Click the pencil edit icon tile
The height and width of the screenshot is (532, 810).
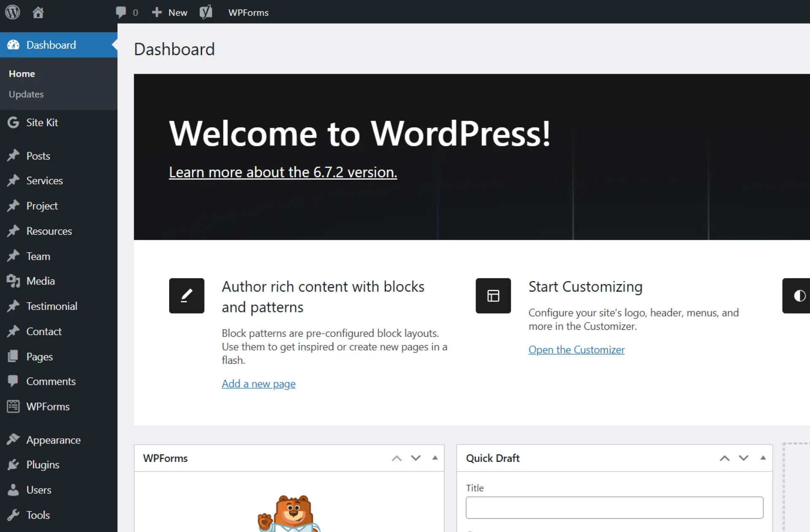pyautogui.click(x=186, y=296)
